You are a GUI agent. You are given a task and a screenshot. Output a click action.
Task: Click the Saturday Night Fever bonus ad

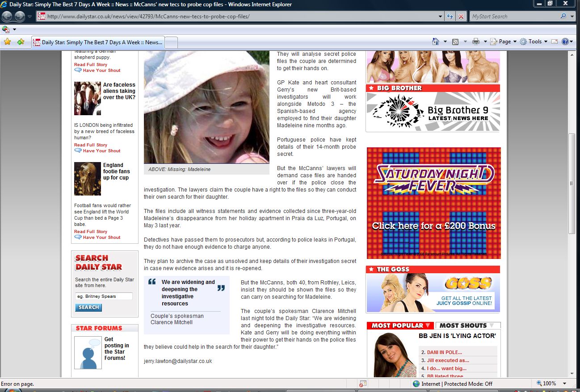pyautogui.click(x=433, y=203)
